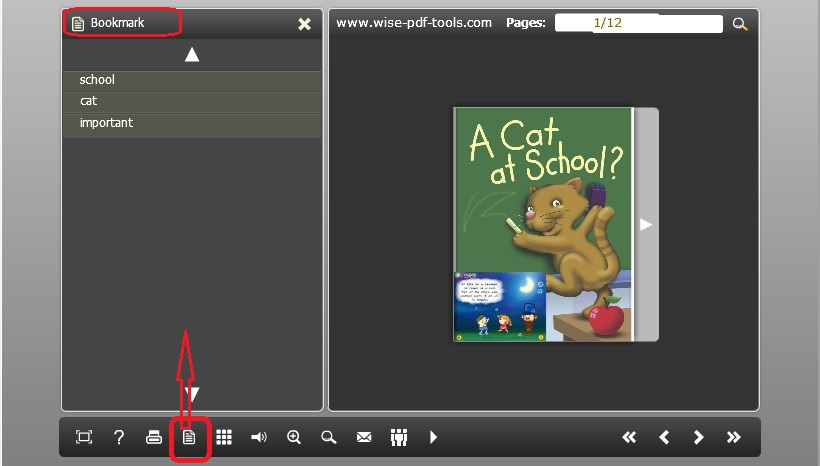Jump to the last page
The image size is (820, 466).
[734, 437]
